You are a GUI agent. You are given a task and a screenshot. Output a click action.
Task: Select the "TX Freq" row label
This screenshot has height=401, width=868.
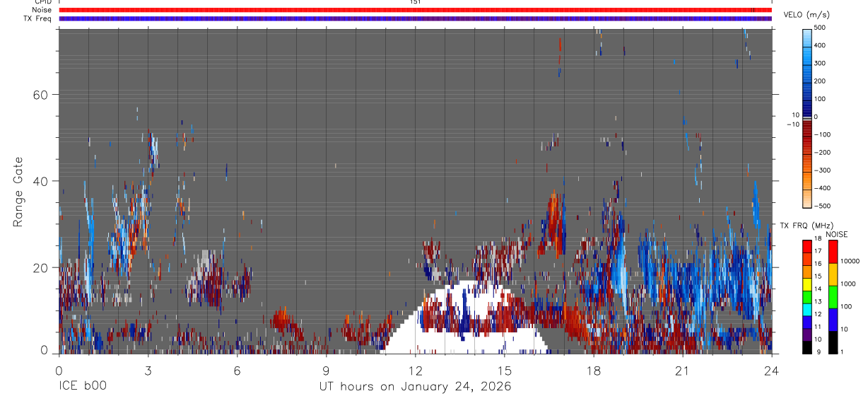click(37, 18)
